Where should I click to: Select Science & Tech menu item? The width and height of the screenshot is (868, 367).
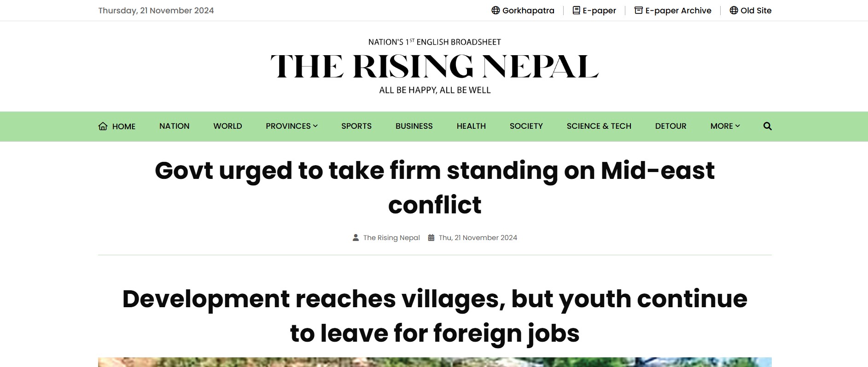pos(599,126)
